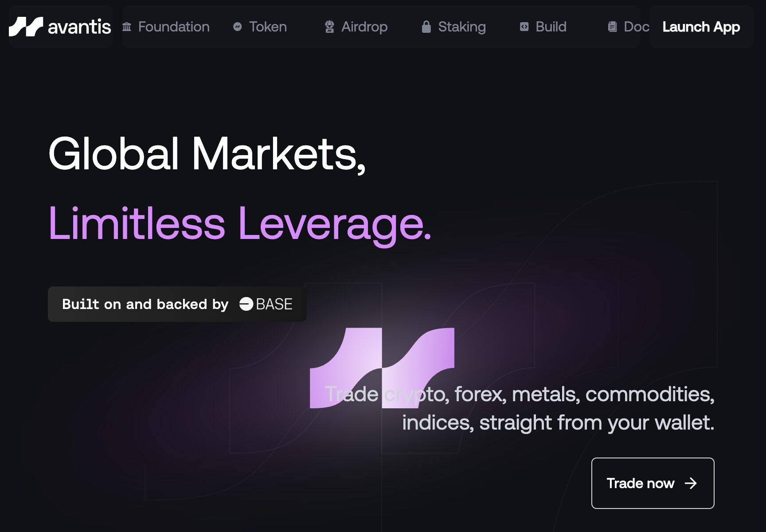
Task: Click the 'Built on and backed by' text
Action: [145, 304]
